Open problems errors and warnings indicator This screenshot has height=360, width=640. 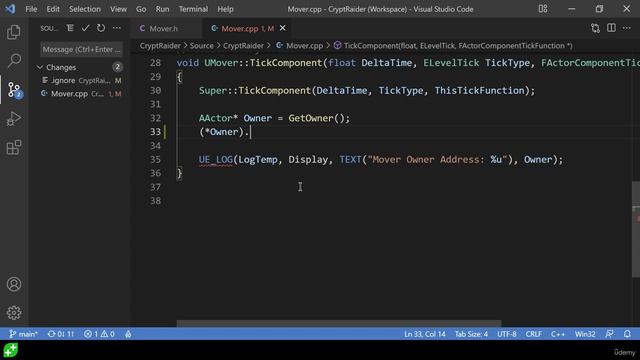[99, 334]
